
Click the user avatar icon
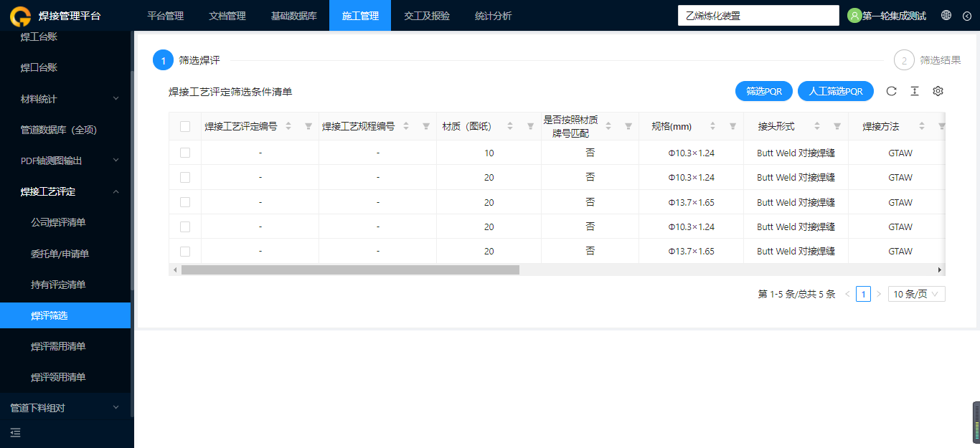click(x=854, y=16)
